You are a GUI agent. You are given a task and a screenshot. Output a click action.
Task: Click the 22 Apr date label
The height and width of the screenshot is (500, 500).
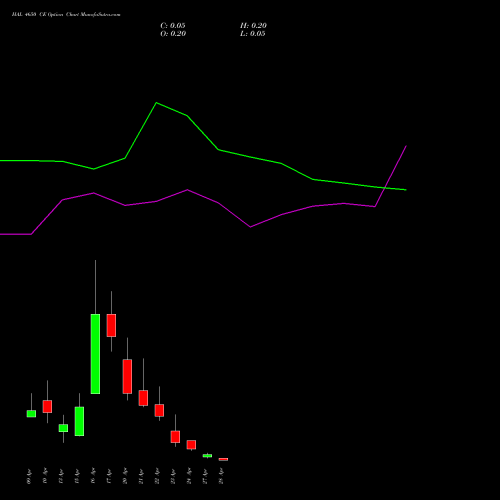157,477
